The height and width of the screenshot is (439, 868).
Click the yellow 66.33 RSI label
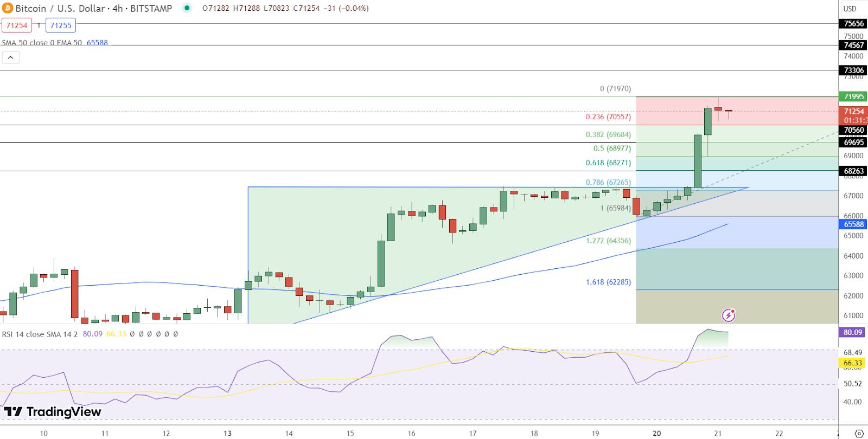point(852,363)
